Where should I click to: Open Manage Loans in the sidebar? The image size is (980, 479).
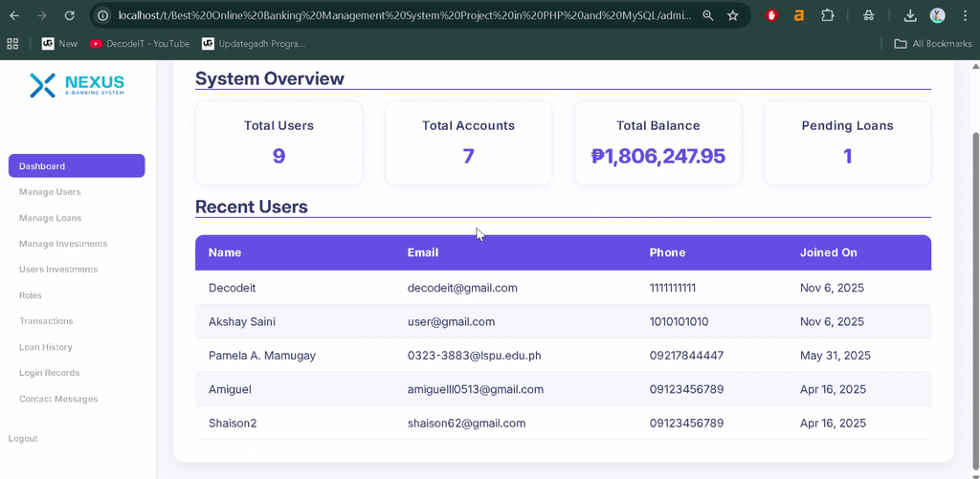point(50,218)
